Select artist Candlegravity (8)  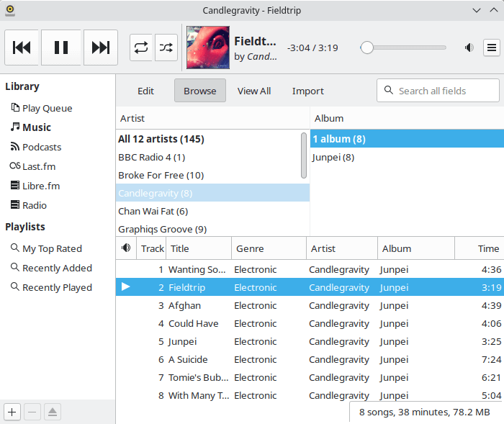click(212, 193)
